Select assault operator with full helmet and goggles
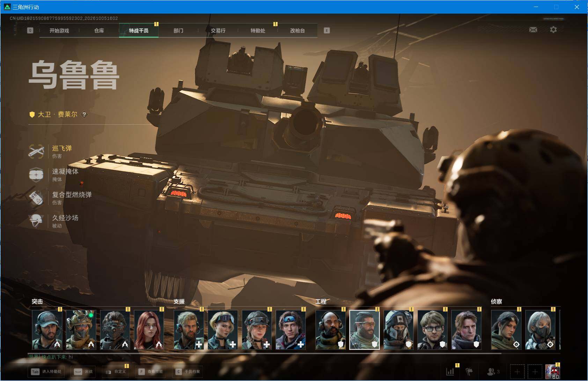The width and height of the screenshot is (588, 381). (81, 330)
